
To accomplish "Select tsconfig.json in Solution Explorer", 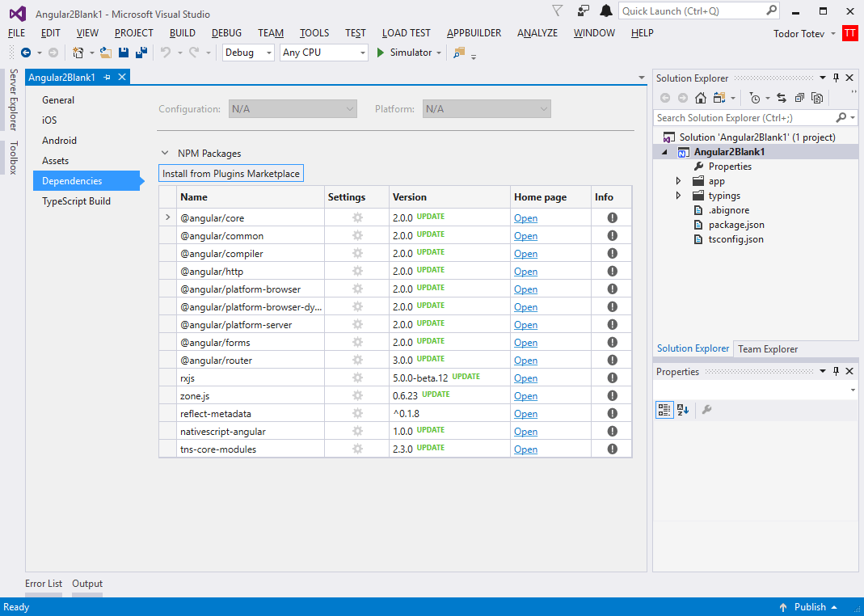I will (x=735, y=239).
